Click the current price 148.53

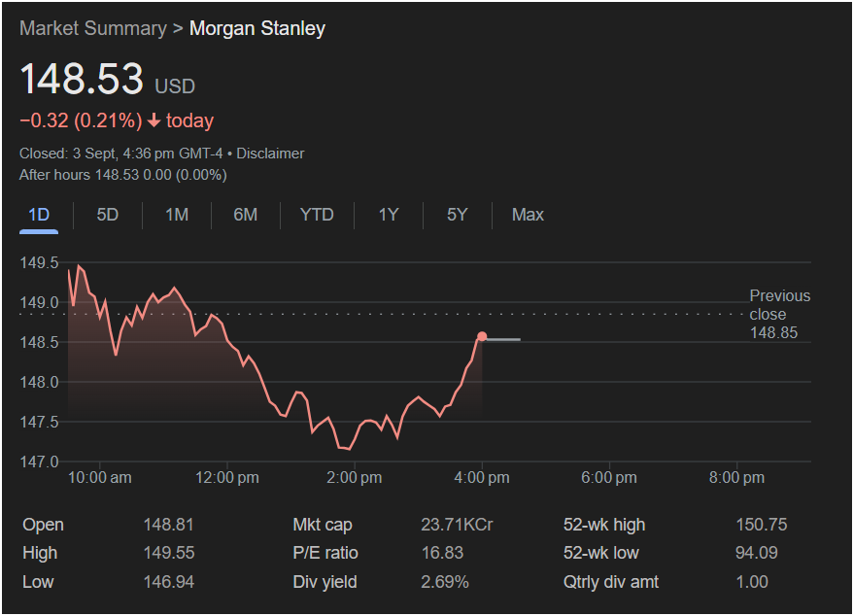(82, 79)
